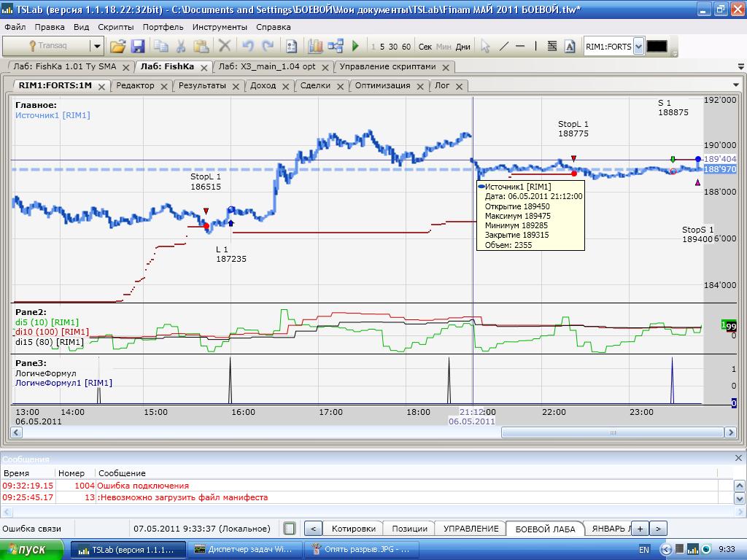Toggle the 5-minute timeframe button
Image resolution: width=747 pixels, height=560 pixels.
pyautogui.click(x=382, y=47)
